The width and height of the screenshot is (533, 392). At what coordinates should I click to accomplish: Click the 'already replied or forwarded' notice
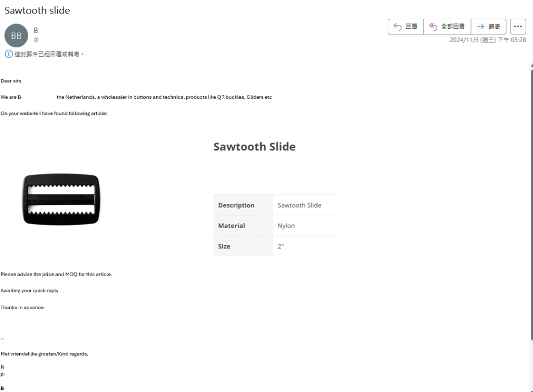[46, 54]
